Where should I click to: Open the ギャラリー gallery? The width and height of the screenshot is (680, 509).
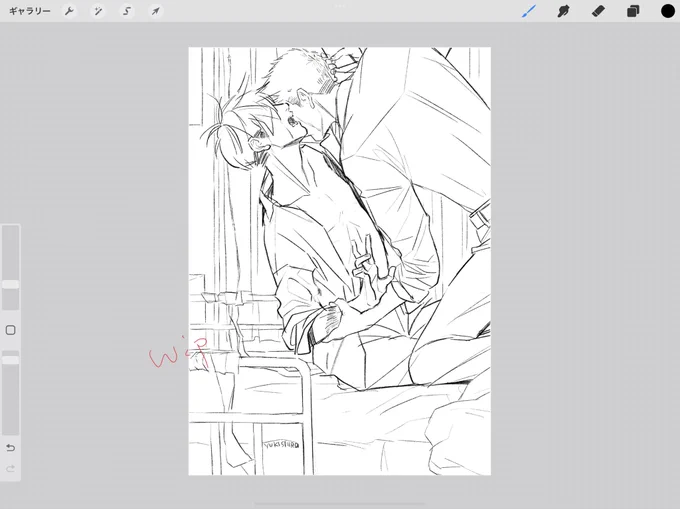click(29, 11)
